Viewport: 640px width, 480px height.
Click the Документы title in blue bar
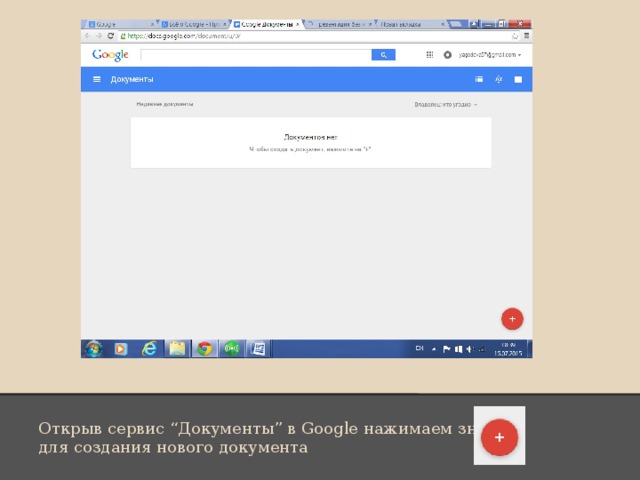132,79
